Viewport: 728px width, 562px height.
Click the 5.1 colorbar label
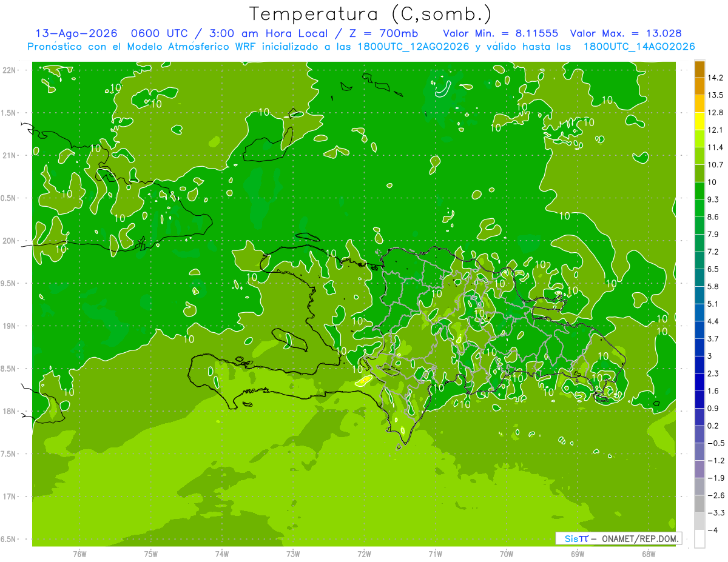[713, 304]
